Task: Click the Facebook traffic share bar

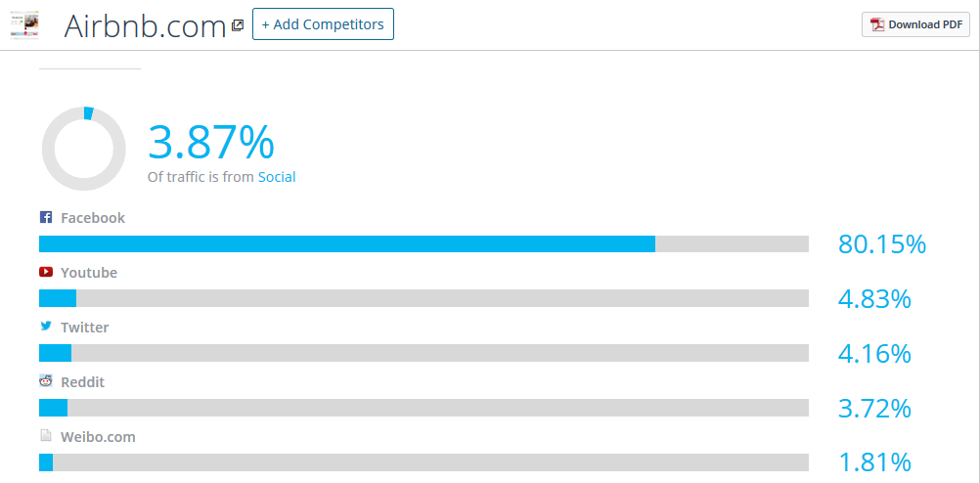Action: (423, 243)
